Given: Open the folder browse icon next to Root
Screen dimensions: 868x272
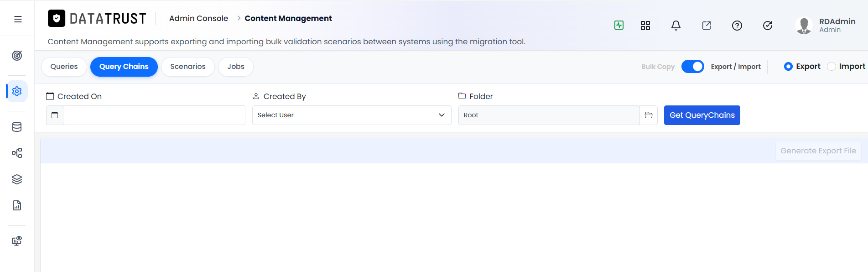Looking at the screenshot, I should 649,115.
